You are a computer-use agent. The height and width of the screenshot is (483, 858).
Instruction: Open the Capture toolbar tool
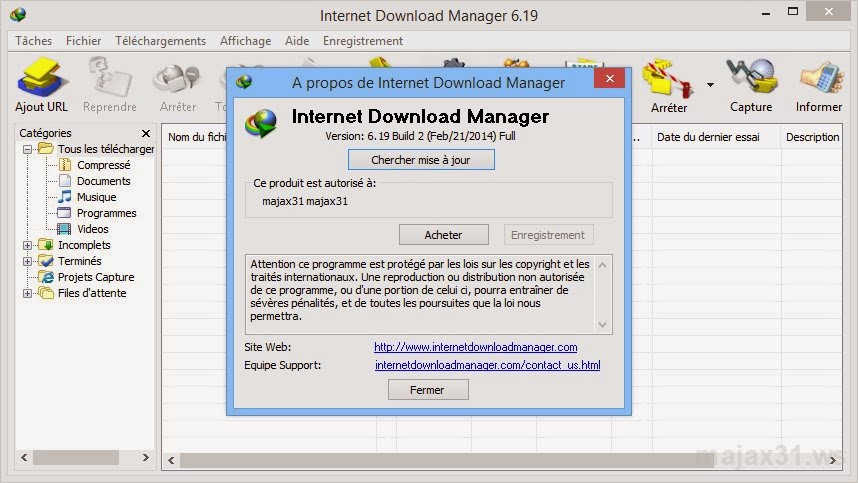click(x=751, y=78)
